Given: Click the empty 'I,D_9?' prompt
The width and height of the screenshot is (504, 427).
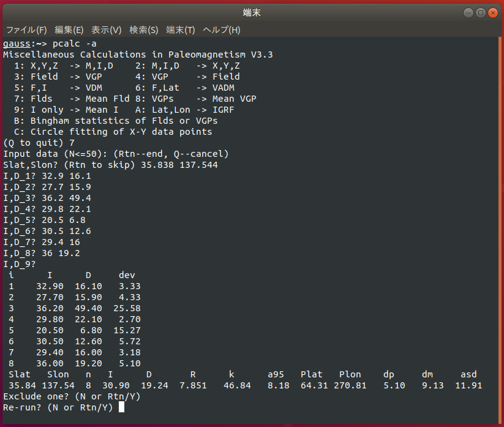Looking at the screenshot, I should 20,264.
